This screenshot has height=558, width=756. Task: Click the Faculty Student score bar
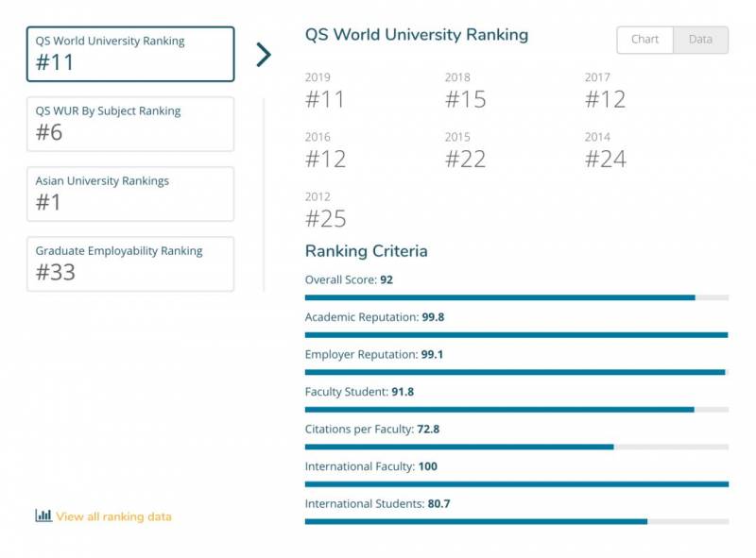pos(516,410)
